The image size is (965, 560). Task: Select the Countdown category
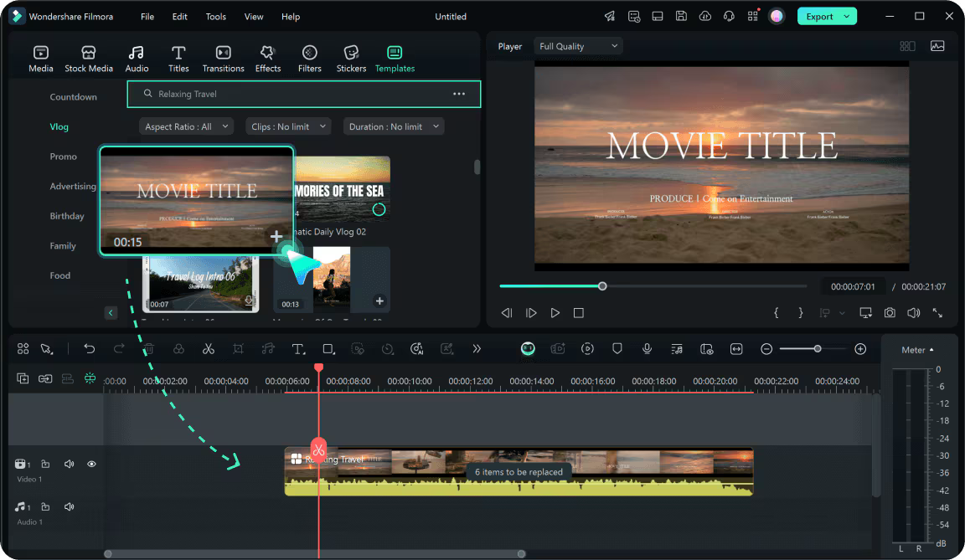[x=73, y=97]
